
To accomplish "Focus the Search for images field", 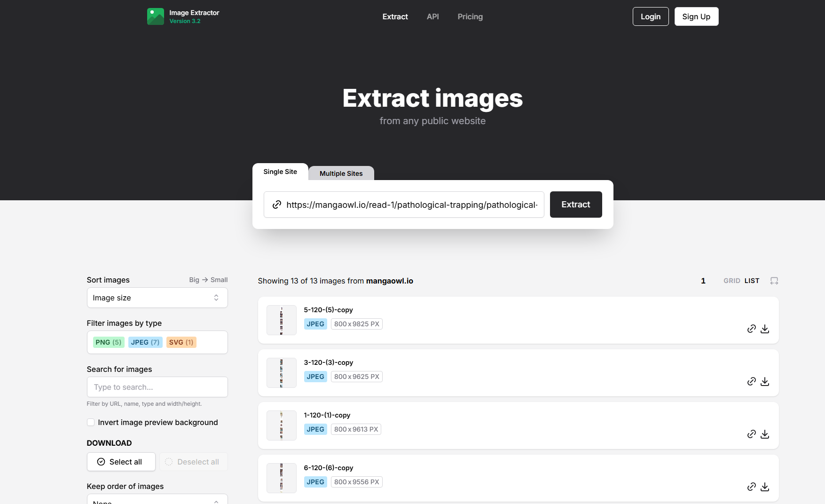I will (157, 387).
